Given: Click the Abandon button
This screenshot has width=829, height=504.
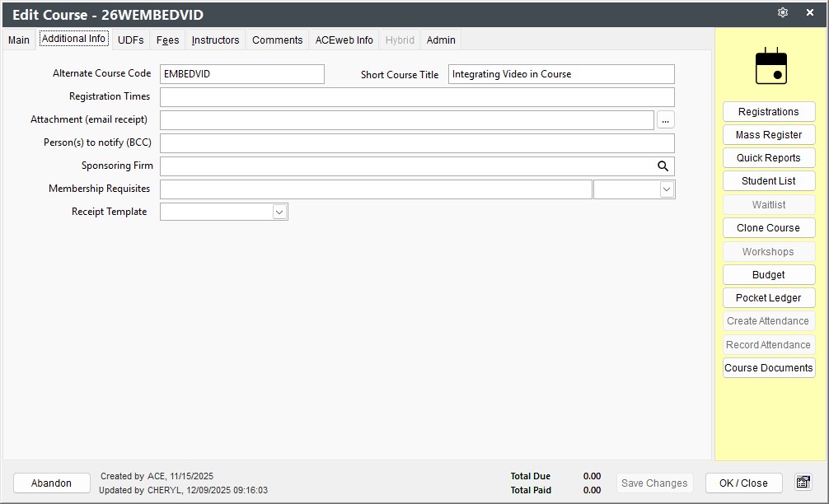Looking at the screenshot, I should [x=51, y=483].
